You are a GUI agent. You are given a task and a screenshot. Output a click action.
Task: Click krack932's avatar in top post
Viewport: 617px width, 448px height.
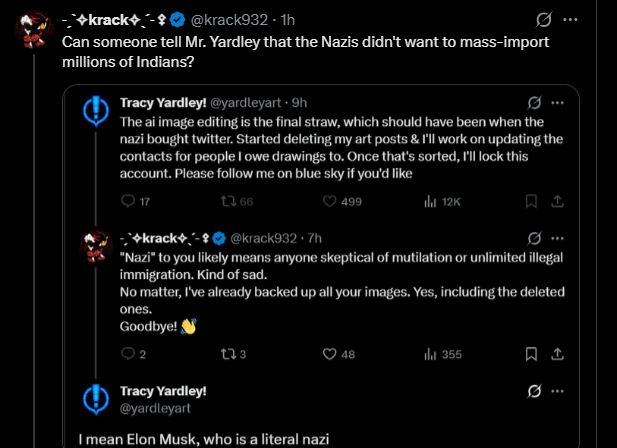pyautogui.click(x=32, y=31)
